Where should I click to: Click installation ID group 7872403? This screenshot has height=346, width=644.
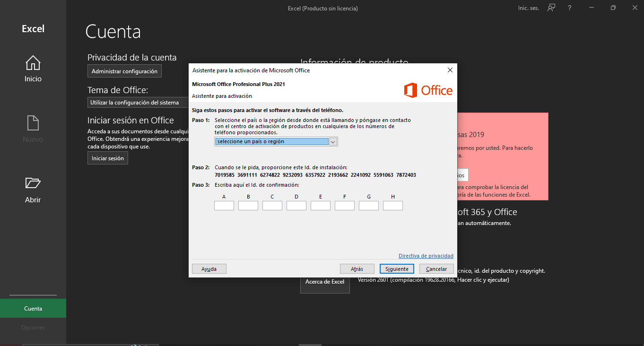(406, 175)
